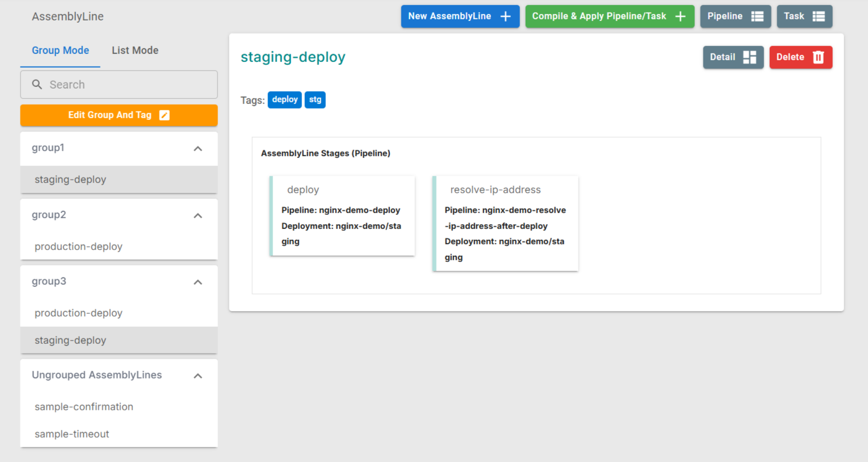
Task: Select the Group Mode tab
Action: (x=60, y=51)
